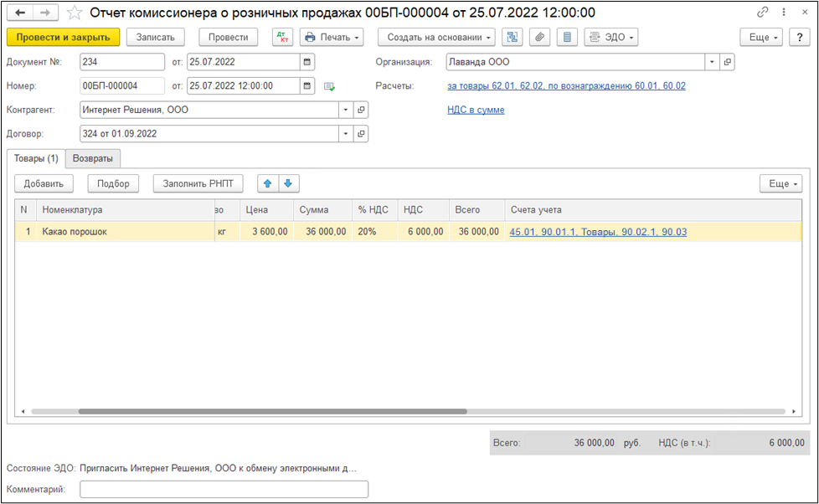Select the unit cell кг
Viewport: 819px width, 504px height.
coord(227,231)
